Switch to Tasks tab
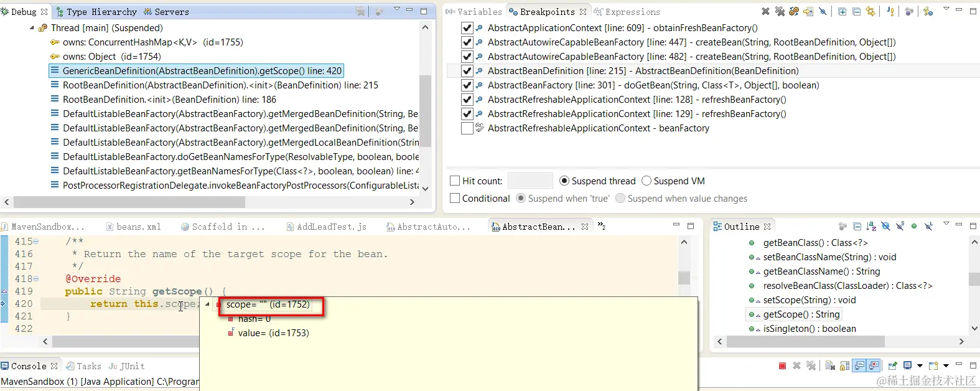Image resolution: width=980 pixels, height=391 pixels. [x=84, y=367]
